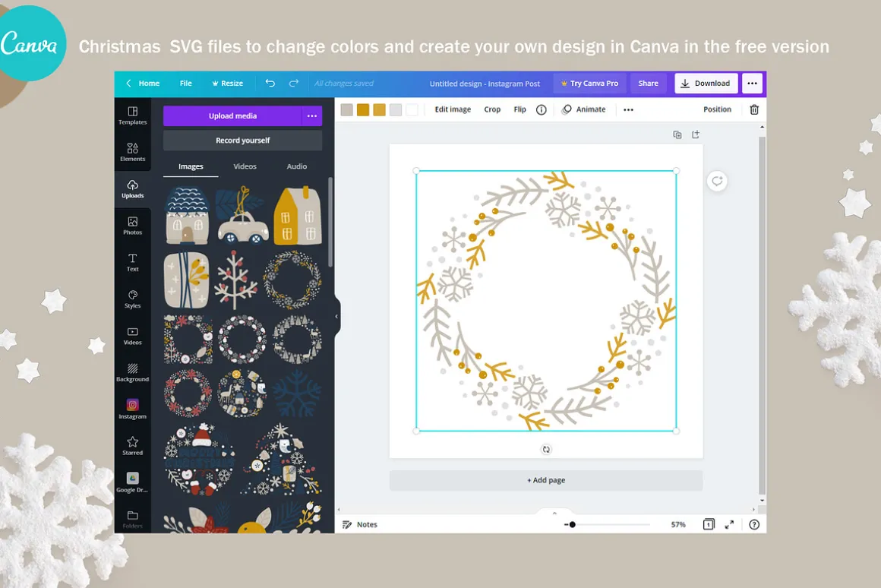The height and width of the screenshot is (588, 881).
Task: Click the Share button
Action: pyautogui.click(x=649, y=84)
